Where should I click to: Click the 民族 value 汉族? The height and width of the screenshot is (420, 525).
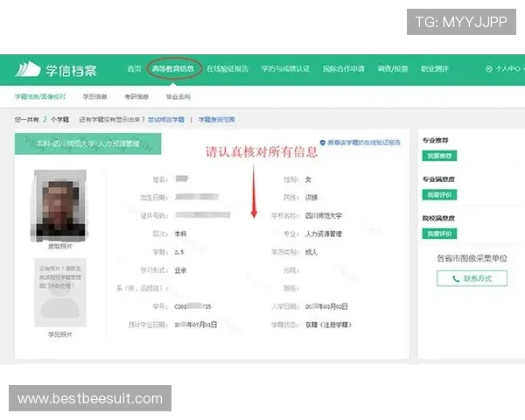click(x=311, y=198)
